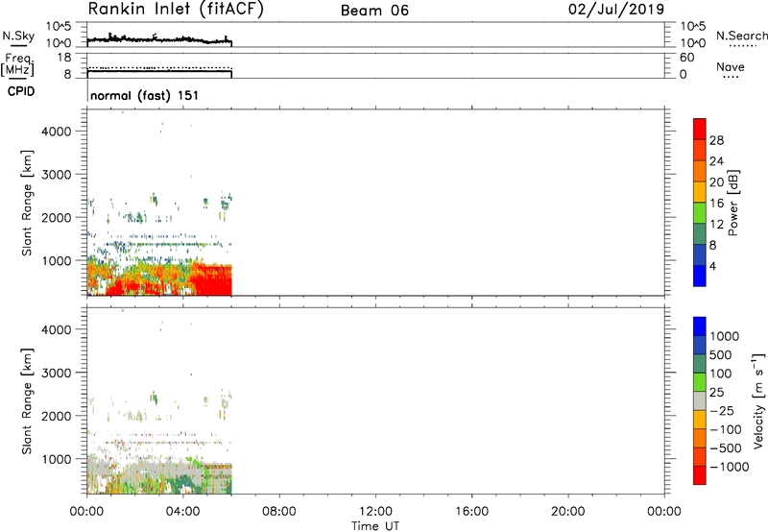This screenshot has height=532, width=768.
Task: Click the gray band of velocity colorbar
Action: click(x=700, y=401)
